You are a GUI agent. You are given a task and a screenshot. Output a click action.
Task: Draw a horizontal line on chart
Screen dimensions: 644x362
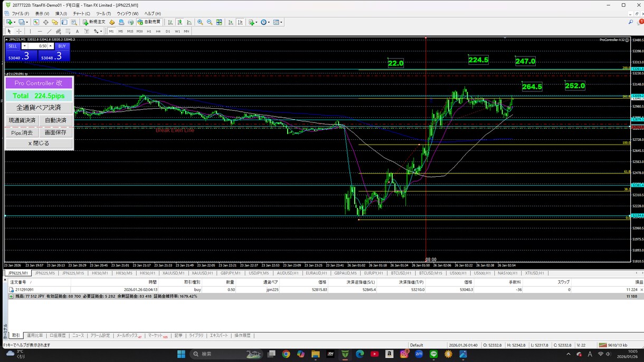40,31
